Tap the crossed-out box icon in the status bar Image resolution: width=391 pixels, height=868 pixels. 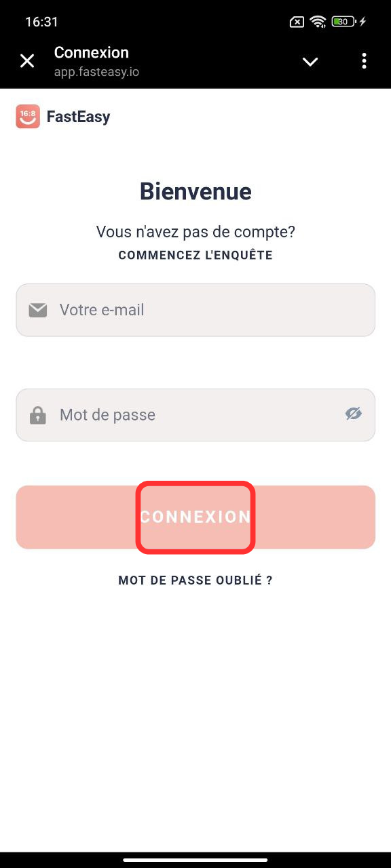click(297, 22)
